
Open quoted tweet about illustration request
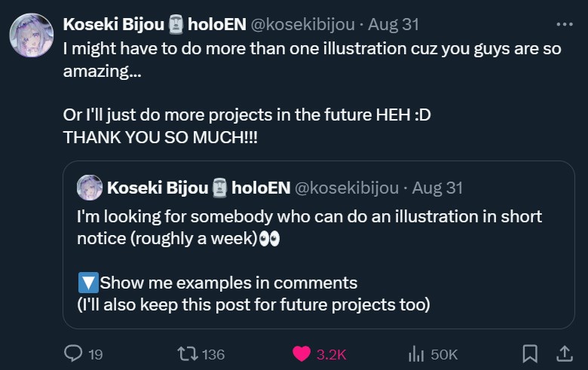point(318,261)
